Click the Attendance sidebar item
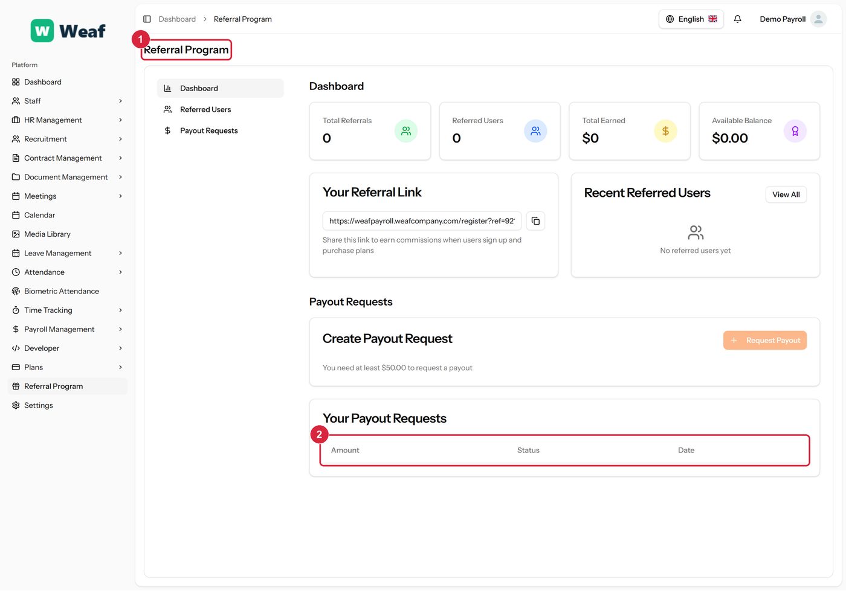The height and width of the screenshot is (616, 846). 68,272
